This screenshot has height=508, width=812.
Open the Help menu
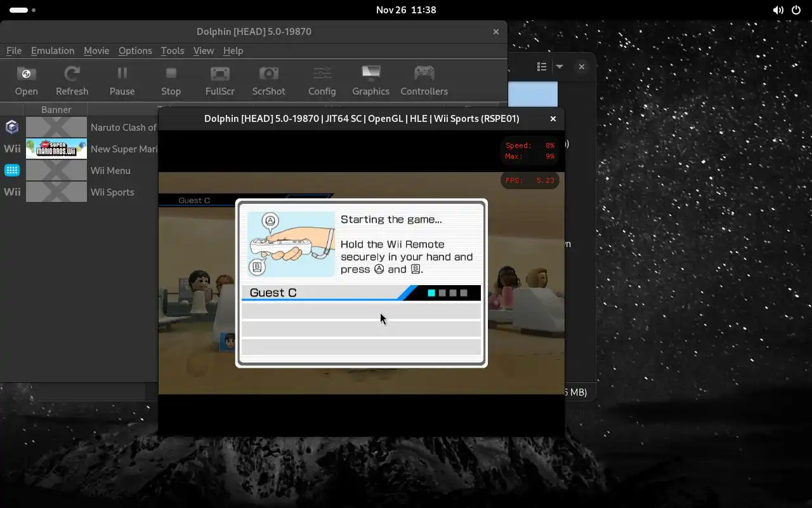click(x=233, y=50)
